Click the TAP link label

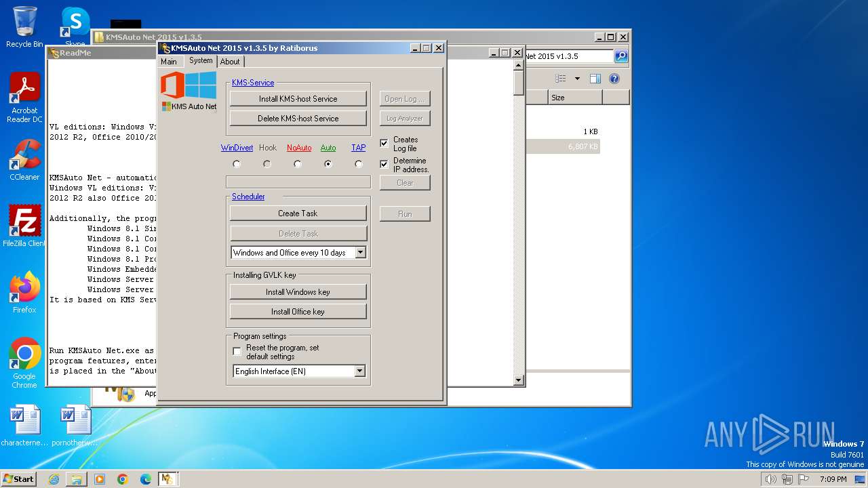click(359, 148)
